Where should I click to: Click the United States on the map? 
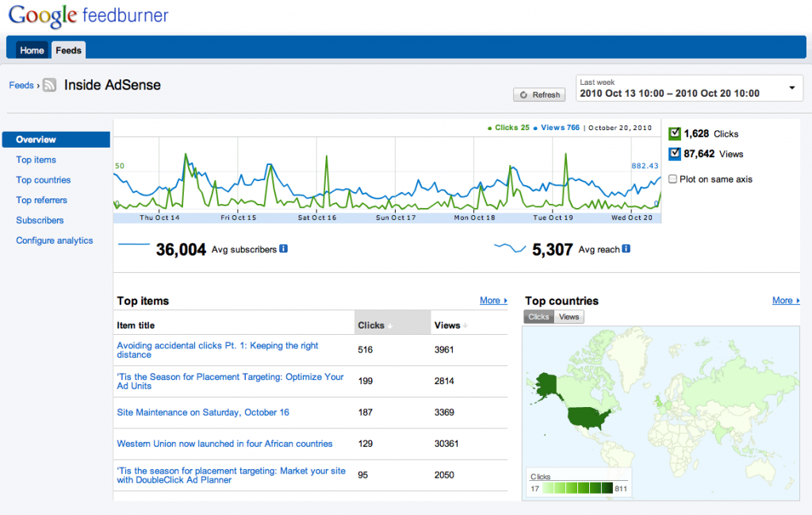pos(588,417)
